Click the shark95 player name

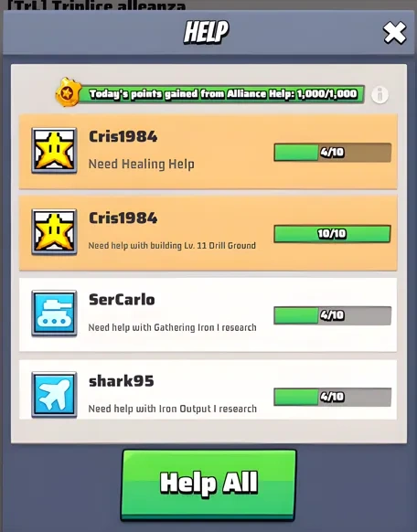(121, 381)
